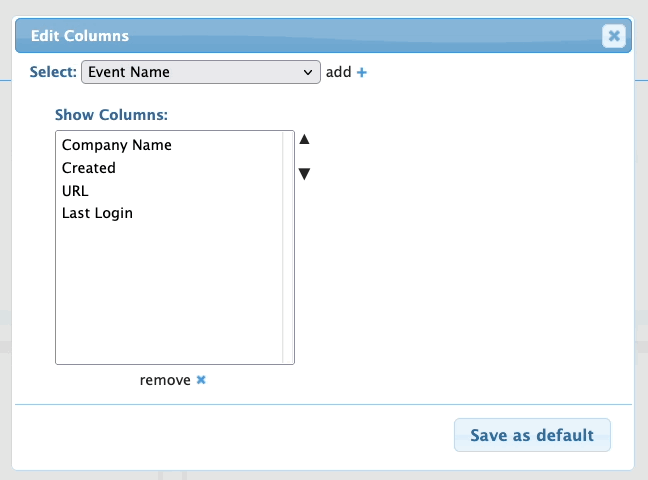
Task: Click the Save as default button
Action: [x=532, y=435]
